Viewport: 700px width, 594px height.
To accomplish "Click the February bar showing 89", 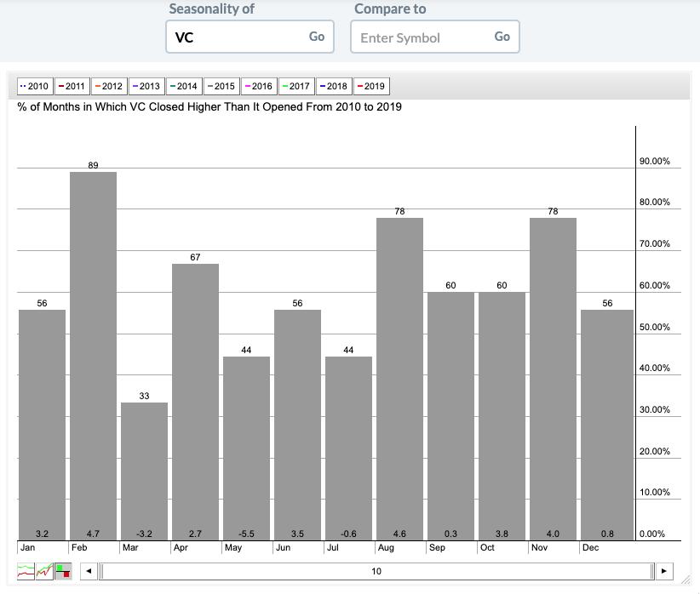I will point(94,356).
